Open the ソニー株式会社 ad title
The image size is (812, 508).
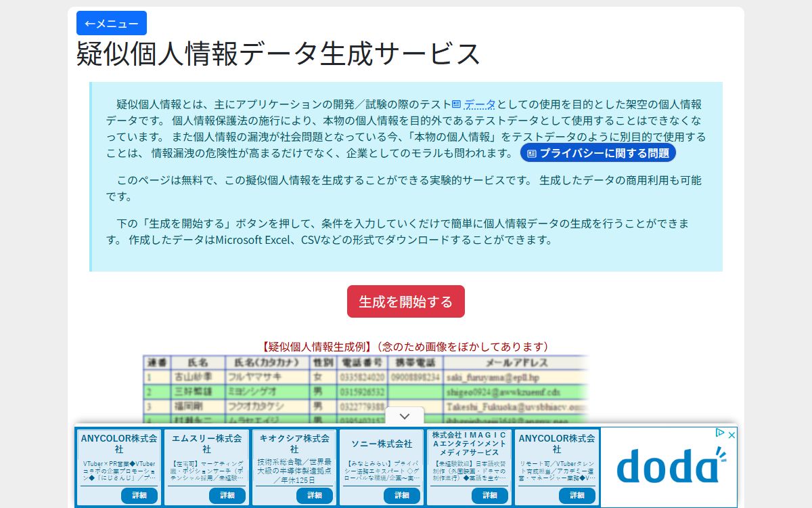[x=382, y=444]
